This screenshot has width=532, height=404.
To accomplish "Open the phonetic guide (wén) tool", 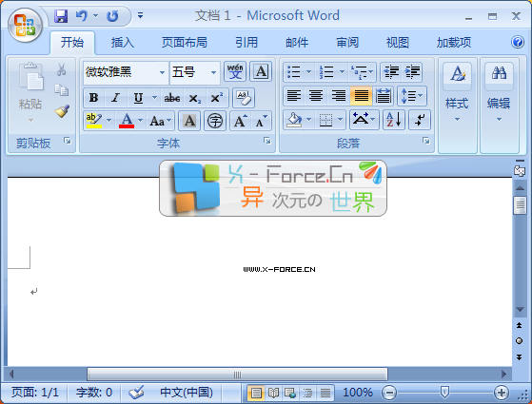I will point(235,71).
